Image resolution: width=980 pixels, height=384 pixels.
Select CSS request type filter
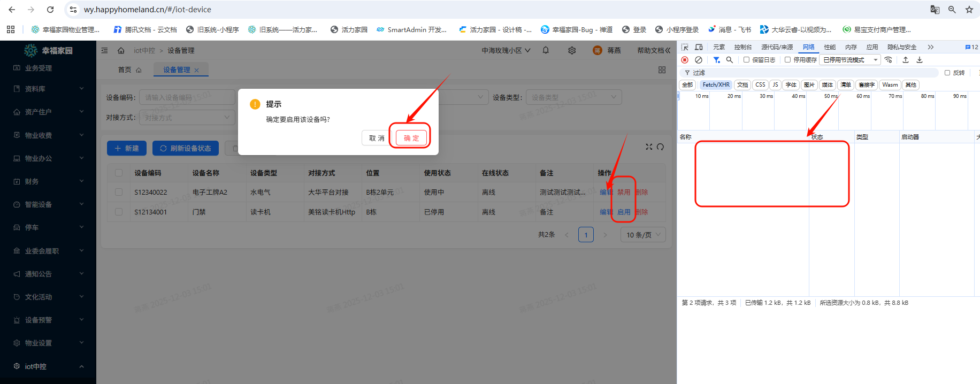[760, 85]
